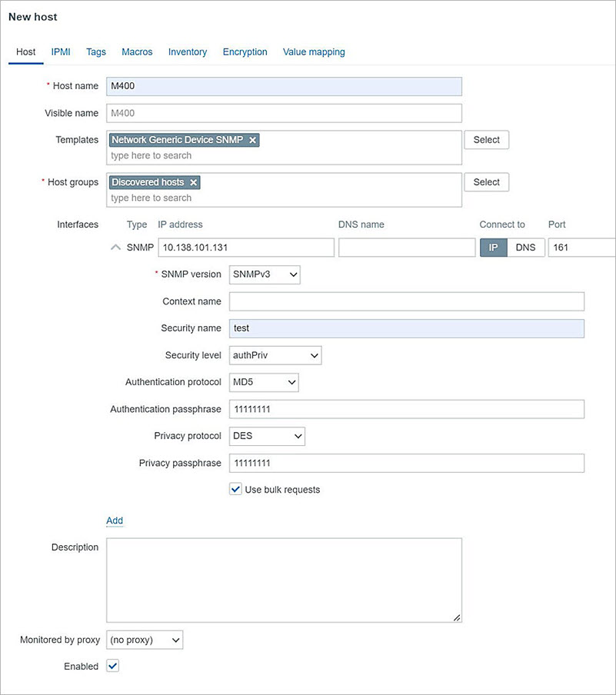Click the Add interface link
The width and height of the screenshot is (616, 695).
click(x=114, y=520)
